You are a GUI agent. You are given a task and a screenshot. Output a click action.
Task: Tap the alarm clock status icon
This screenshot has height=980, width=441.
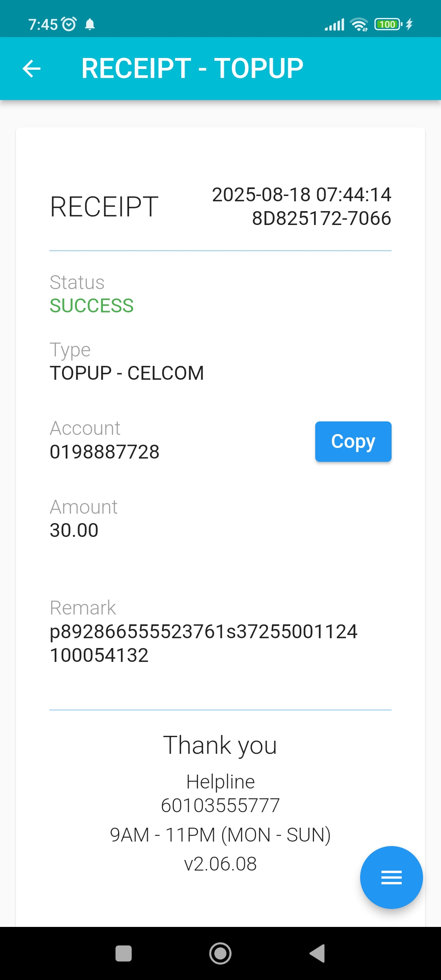click(x=69, y=24)
